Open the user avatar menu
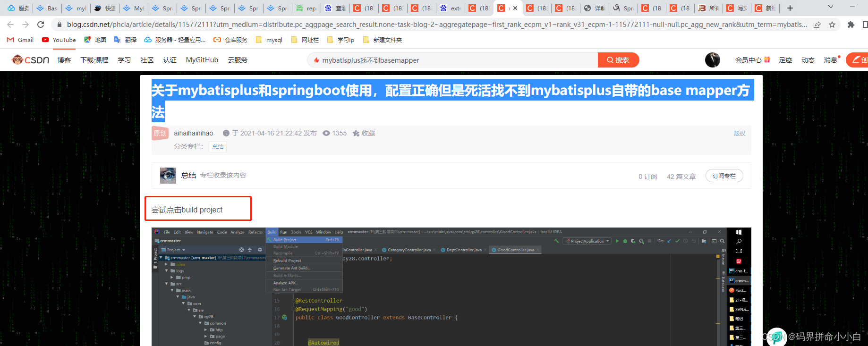The image size is (868, 346). coord(713,60)
